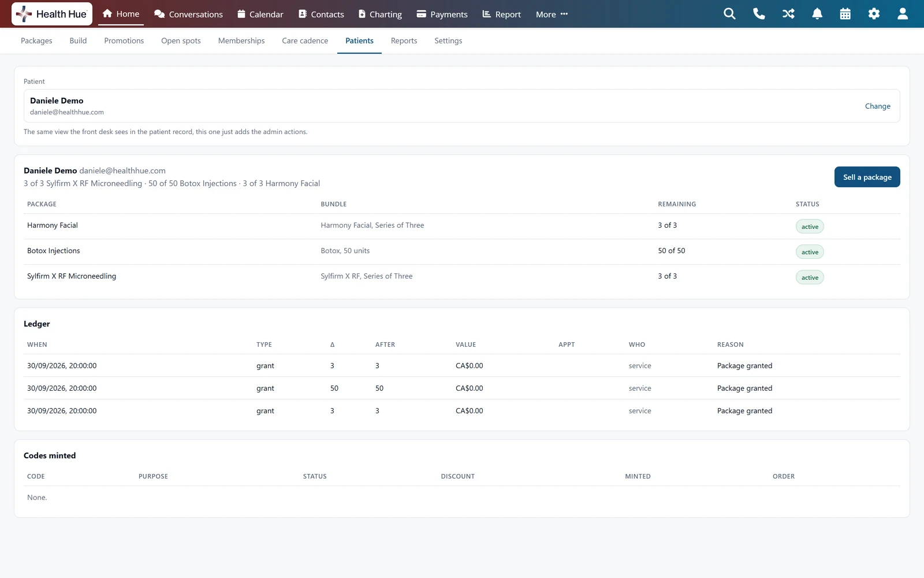Open the user profile icon

coord(903,14)
